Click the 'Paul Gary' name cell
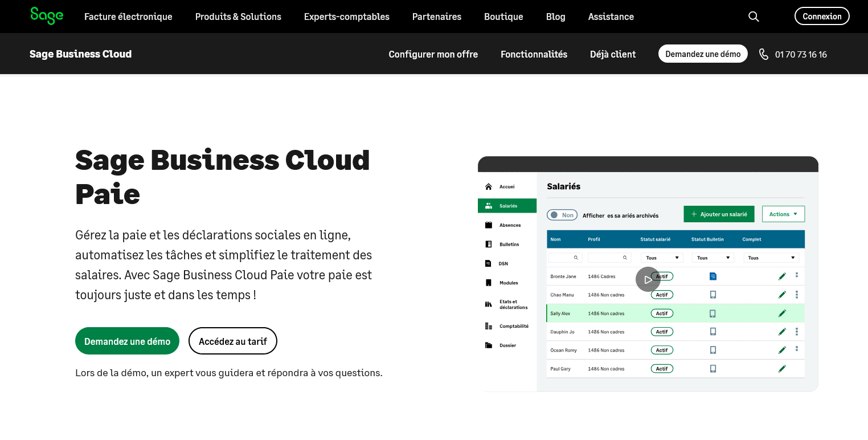Viewport: 868px width, 440px height. pos(560,369)
